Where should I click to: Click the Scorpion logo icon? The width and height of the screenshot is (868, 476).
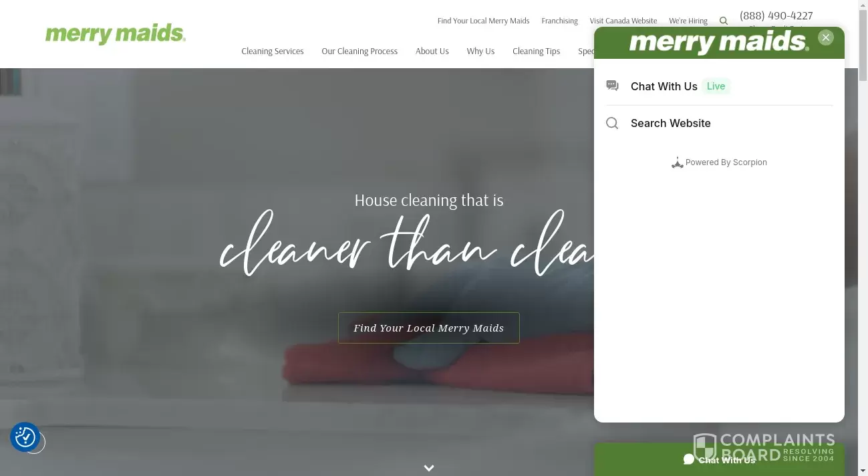[677, 162]
